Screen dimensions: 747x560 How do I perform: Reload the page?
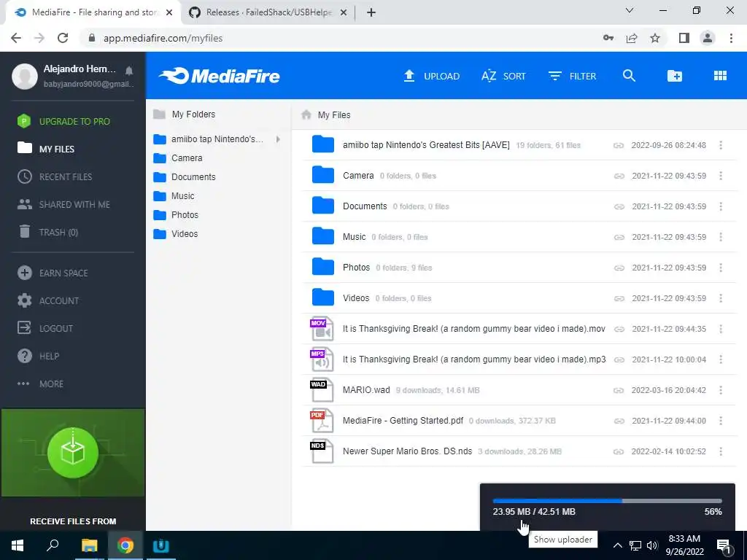(x=63, y=38)
